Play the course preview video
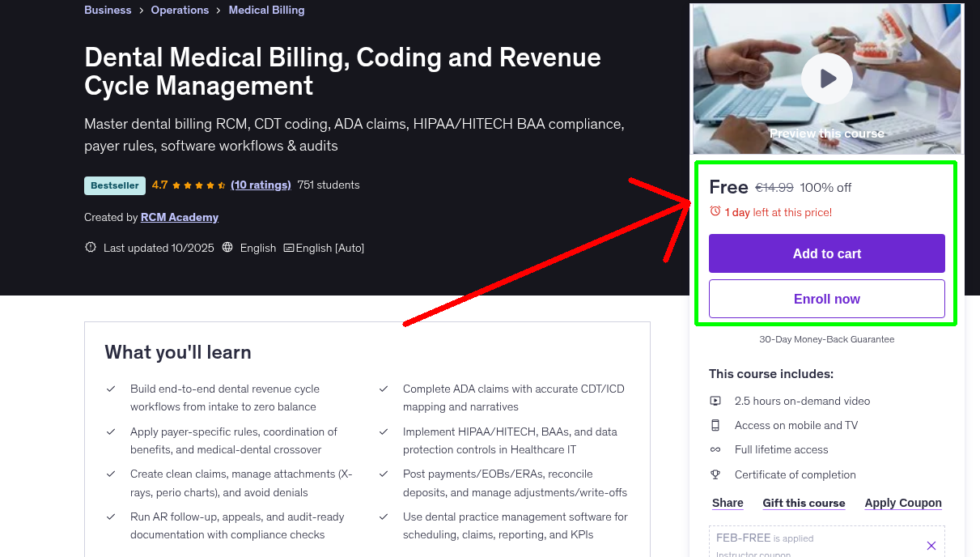The image size is (980, 557). pos(826,79)
